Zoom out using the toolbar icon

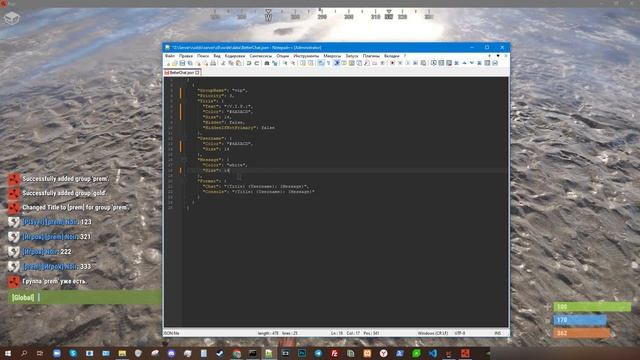(x=293, y=63)
